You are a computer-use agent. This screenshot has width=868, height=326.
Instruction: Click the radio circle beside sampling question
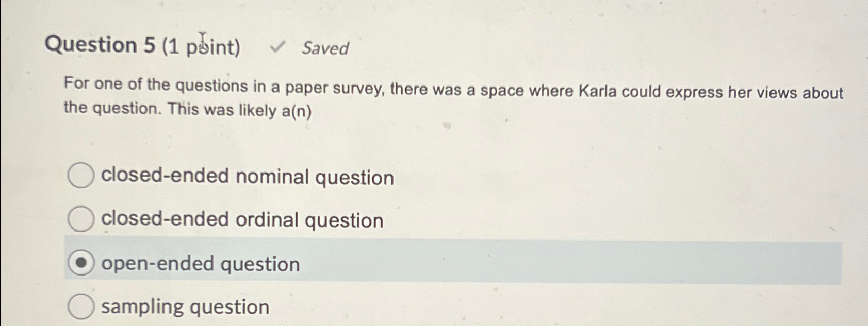[x=80, y=306]
